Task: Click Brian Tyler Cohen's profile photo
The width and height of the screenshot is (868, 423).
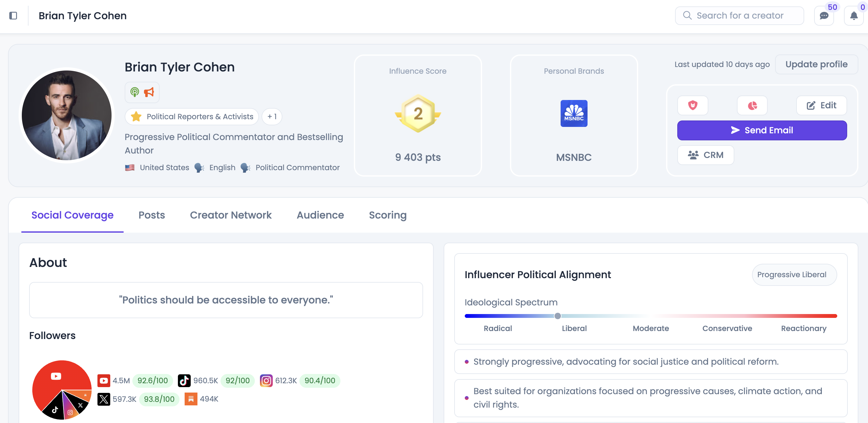Action: tap(67, 115)
